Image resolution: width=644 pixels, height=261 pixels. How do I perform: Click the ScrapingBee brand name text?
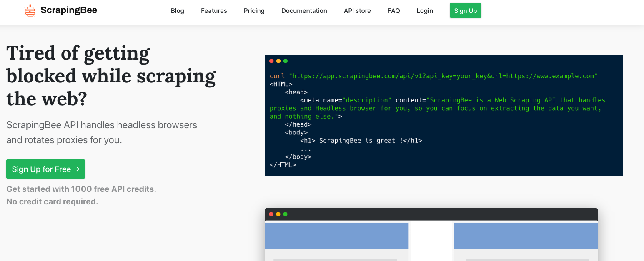[x=69, y=10]
